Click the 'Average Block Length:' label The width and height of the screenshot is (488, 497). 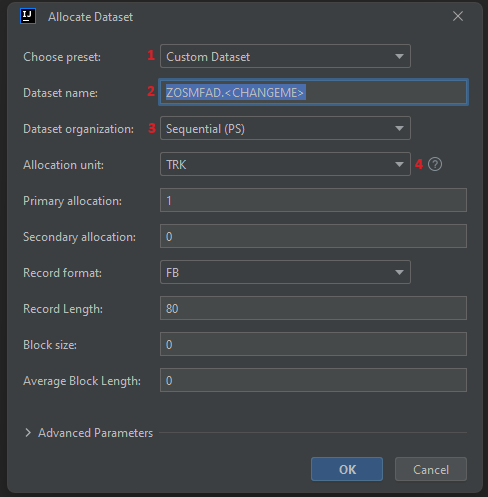82,381
